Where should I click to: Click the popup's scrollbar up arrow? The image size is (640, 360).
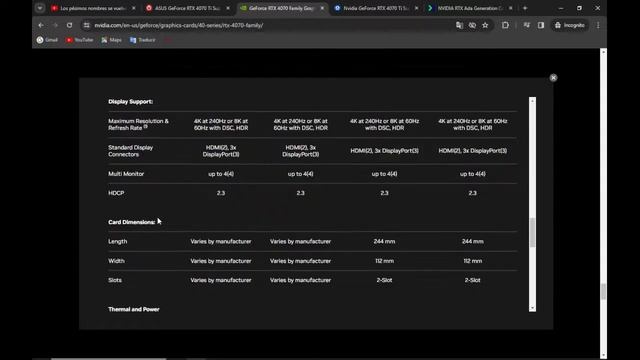[532, 100]
